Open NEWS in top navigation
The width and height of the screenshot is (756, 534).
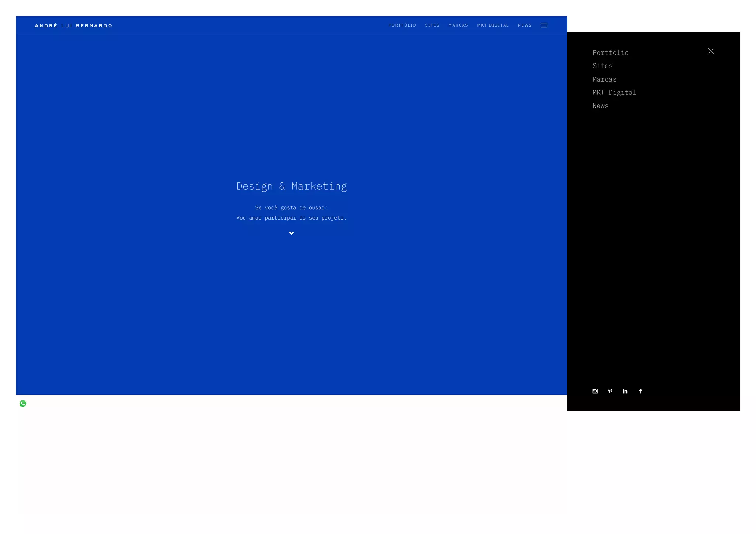point(524,25)
